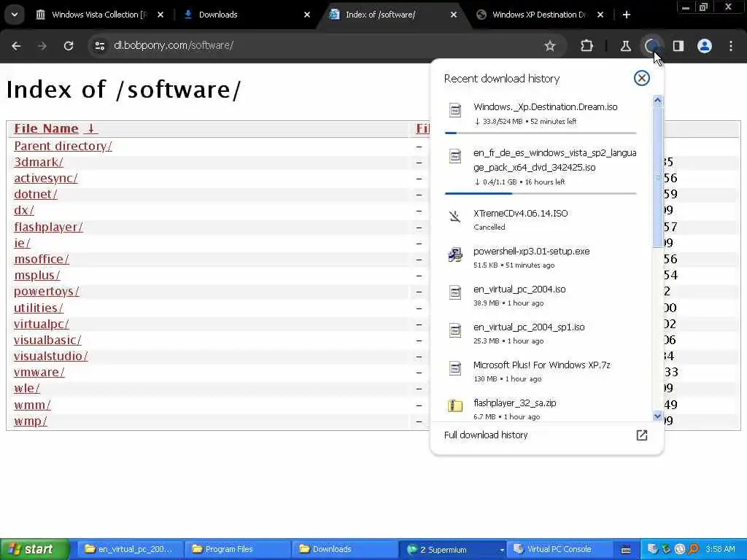Click the address bar URL field

(324, 46)
